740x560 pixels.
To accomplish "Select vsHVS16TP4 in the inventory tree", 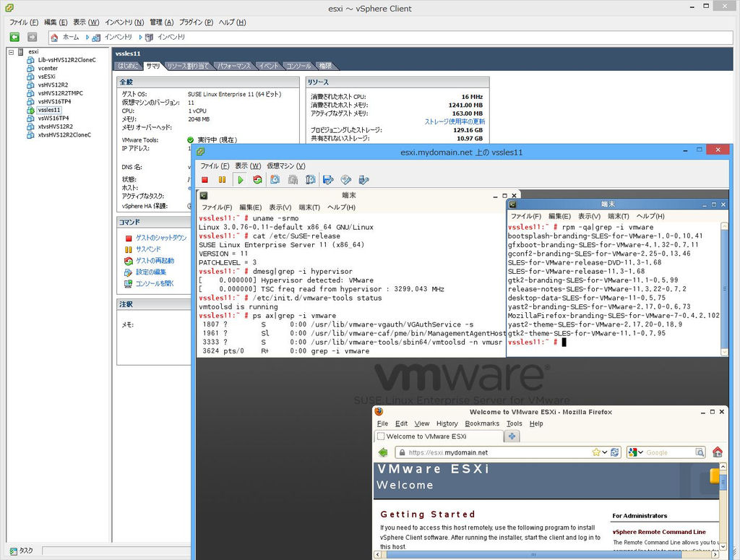I will point(54,101).
